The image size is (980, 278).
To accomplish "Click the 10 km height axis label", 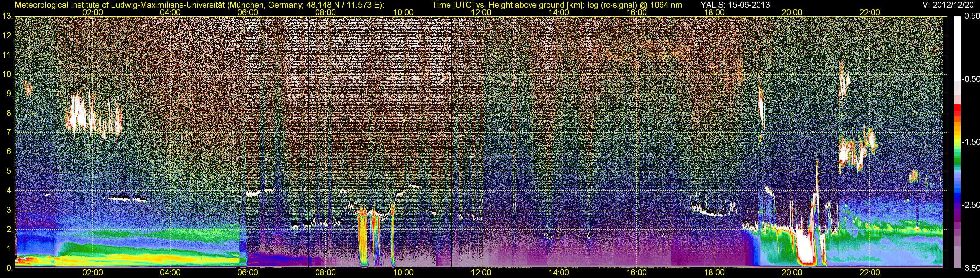I will pos(7,74).
